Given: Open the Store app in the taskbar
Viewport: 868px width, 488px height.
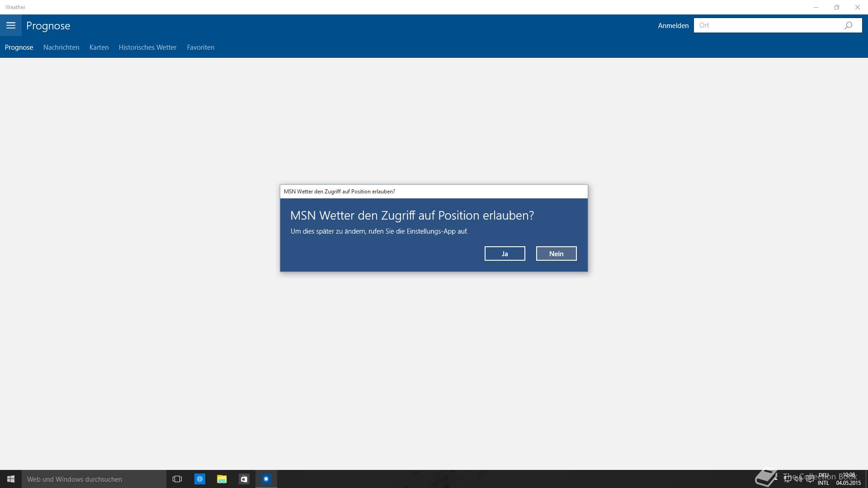Looking at the screenshot, I should pos(244,479).
